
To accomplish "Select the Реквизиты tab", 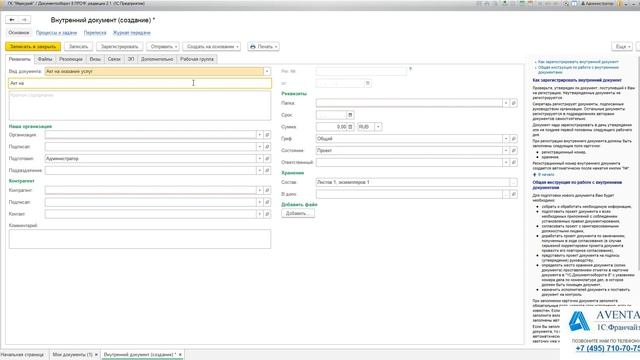I will [x=20, y=59].
